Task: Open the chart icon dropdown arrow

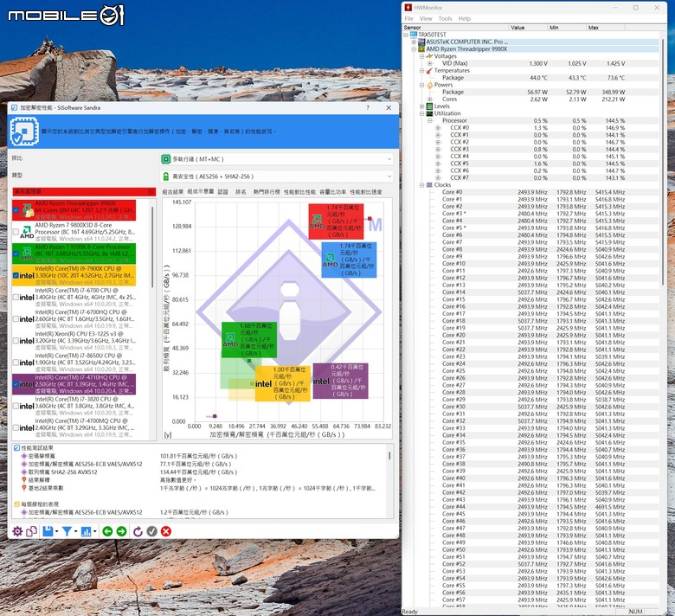Action: (94, 531)
